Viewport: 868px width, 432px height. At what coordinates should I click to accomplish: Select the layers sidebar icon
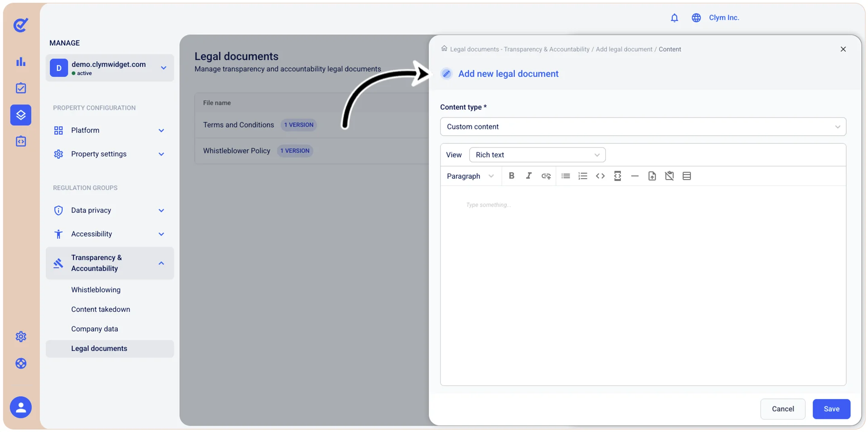[x=21, y=115]
